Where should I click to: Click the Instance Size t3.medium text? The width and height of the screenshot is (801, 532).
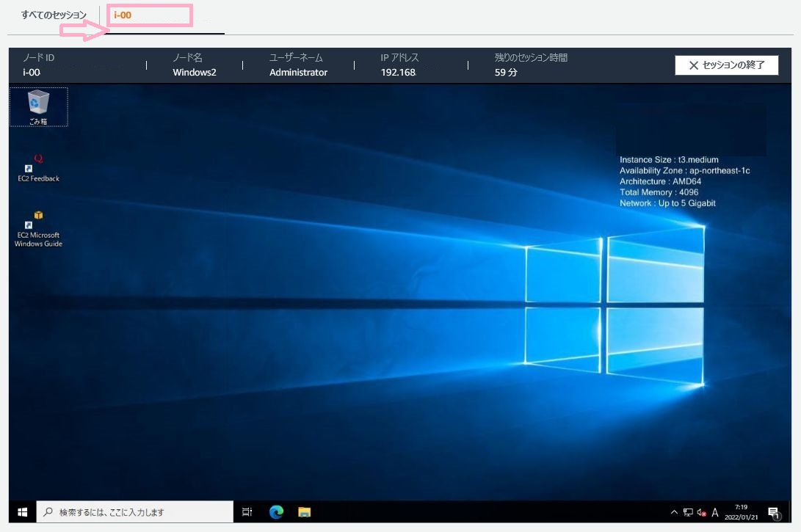coord(669,160)
